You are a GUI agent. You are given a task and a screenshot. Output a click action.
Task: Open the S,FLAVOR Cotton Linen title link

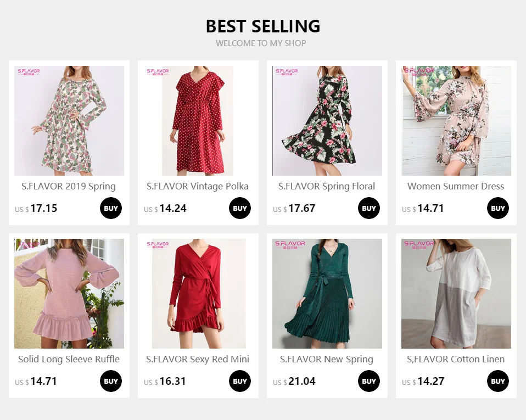(x=456, y=359)
